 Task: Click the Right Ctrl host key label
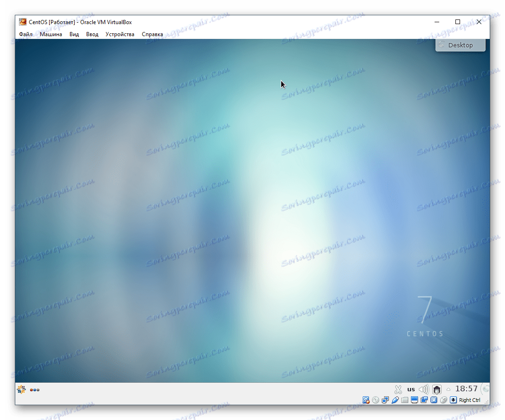[x=470, y=400]
